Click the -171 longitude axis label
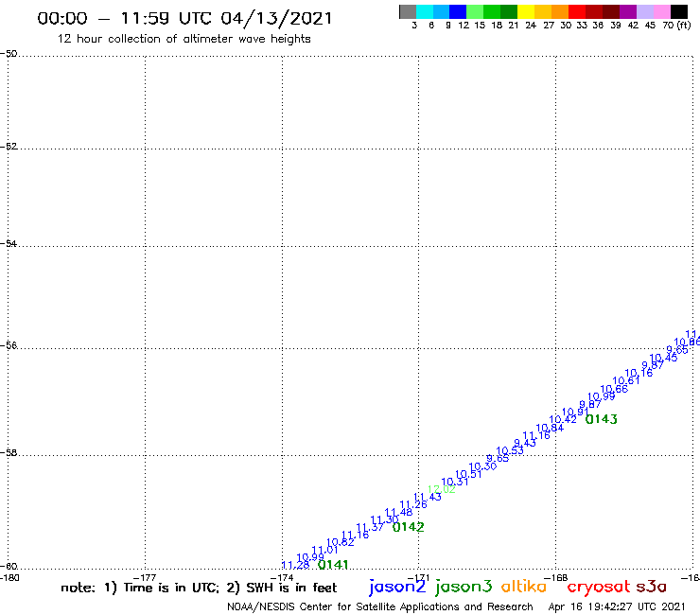The width and height of the screenshot is (700, 615). pyautogui.click(x=418, y=577)
